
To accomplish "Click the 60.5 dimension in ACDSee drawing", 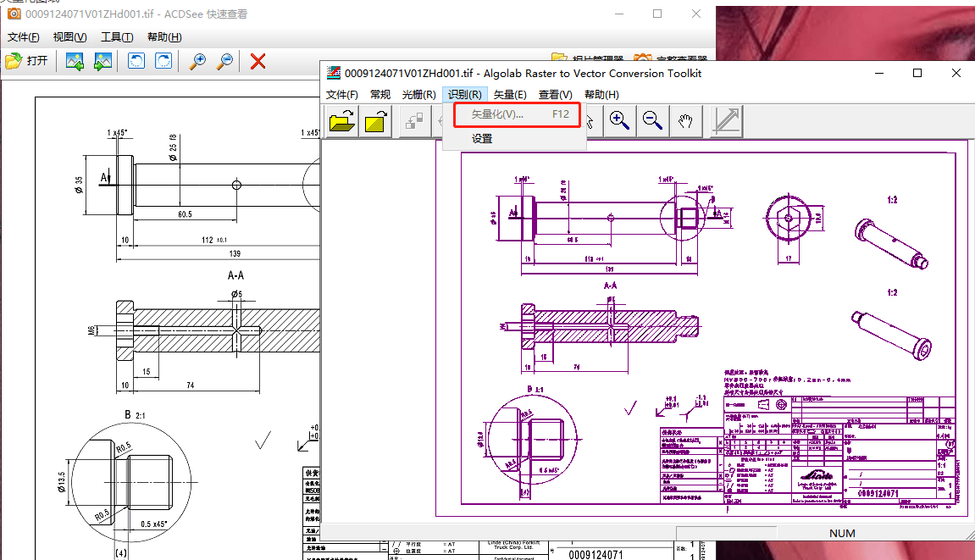I will click(x=185, y=214).
